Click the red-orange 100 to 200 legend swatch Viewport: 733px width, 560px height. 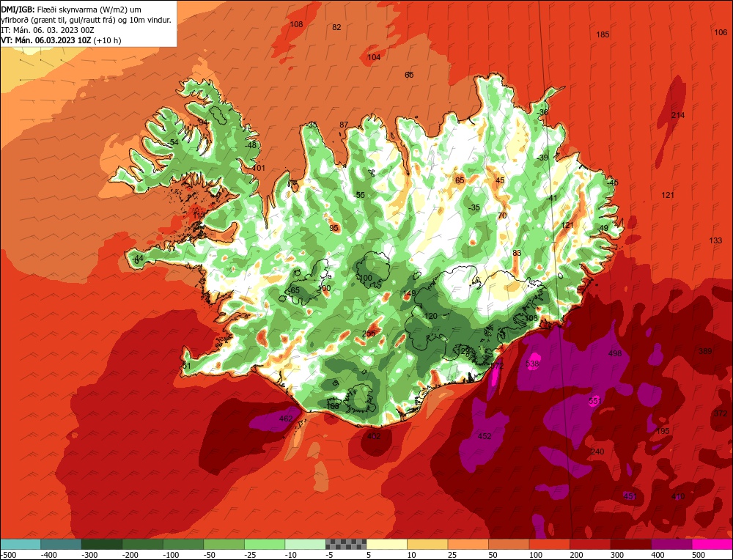click(x=549, y=544)
